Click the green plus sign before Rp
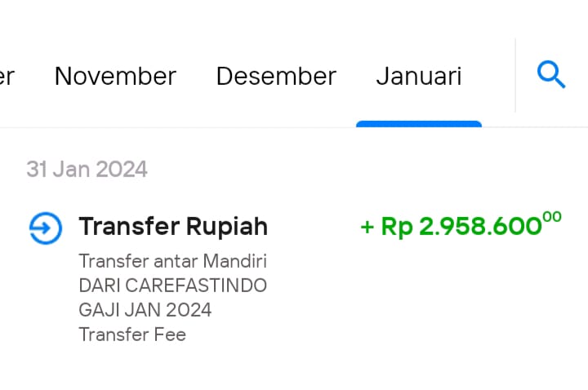 pyautogui.click(x=367, y=227)
